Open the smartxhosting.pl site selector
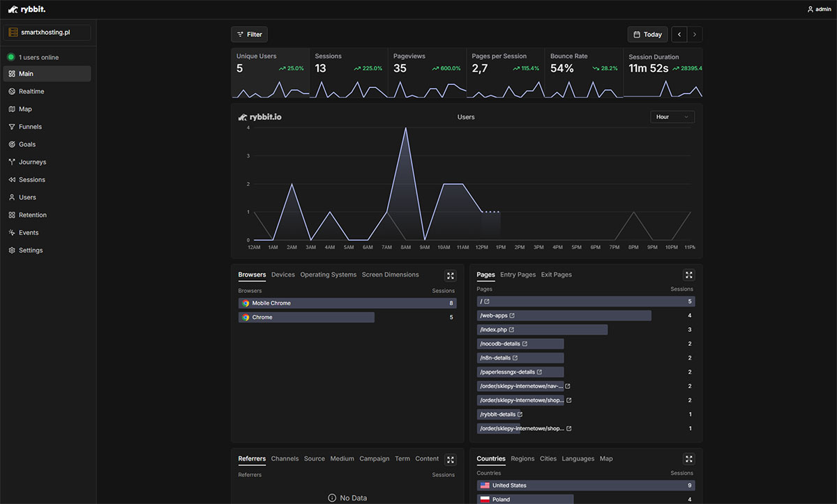The image size is (837, 504). coord(47,32)
